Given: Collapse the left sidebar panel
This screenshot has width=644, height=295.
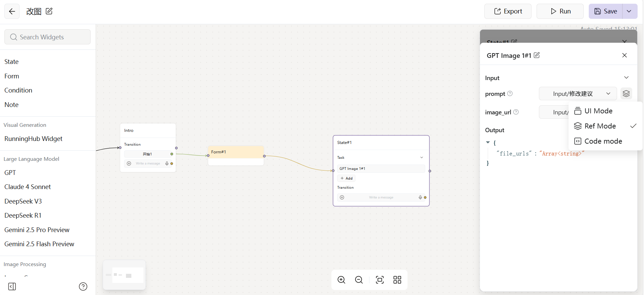Looking at the screenshot, I should coord(12,287).
